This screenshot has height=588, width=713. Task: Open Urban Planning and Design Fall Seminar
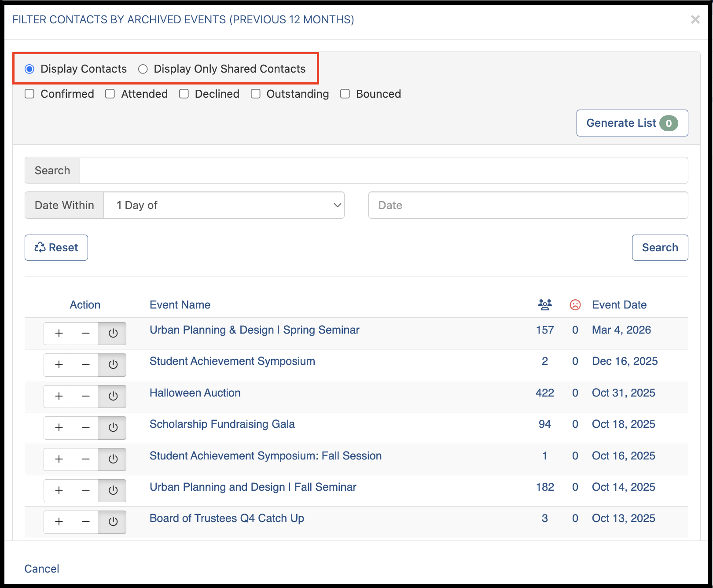(x=253, y=487)
